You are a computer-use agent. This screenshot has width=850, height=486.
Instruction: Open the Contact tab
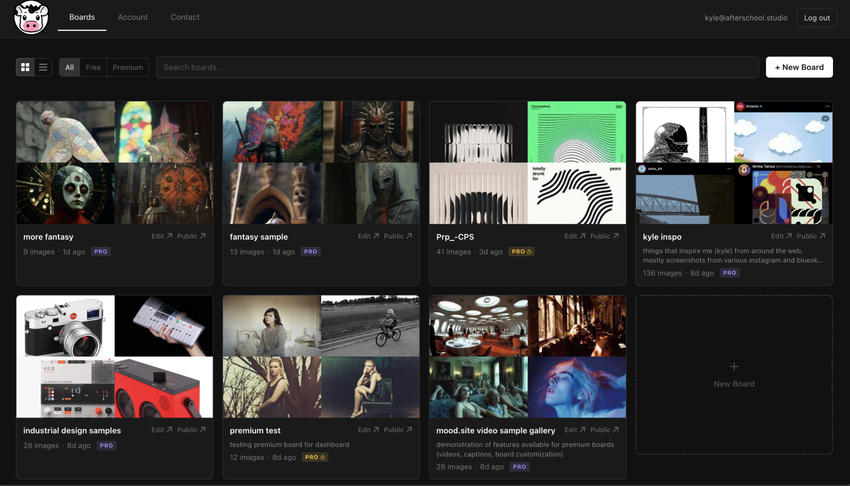click(x=185, y=17)
